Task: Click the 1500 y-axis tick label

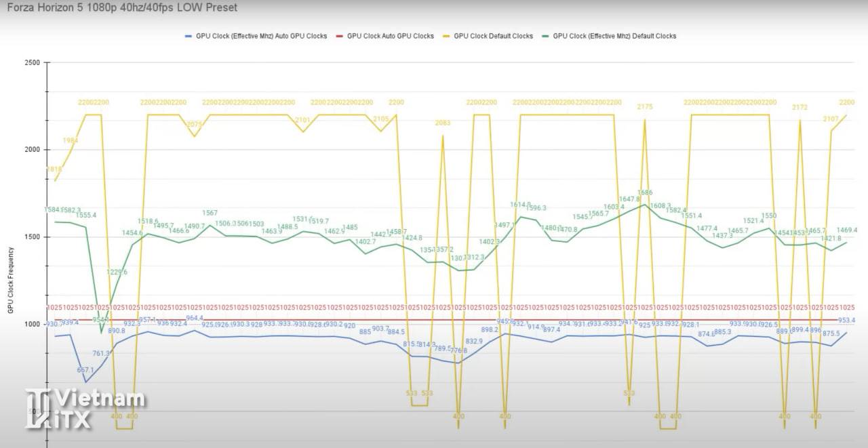Action: pyautogui.click(x=33, y=237)
